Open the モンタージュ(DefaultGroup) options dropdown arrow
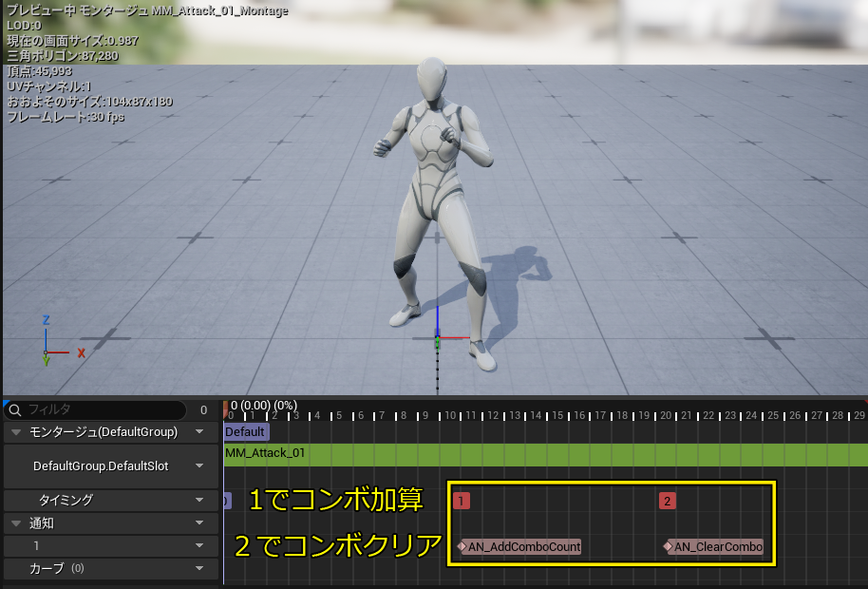Viewport: 868px width, 589px height. [x=199, y=432]
